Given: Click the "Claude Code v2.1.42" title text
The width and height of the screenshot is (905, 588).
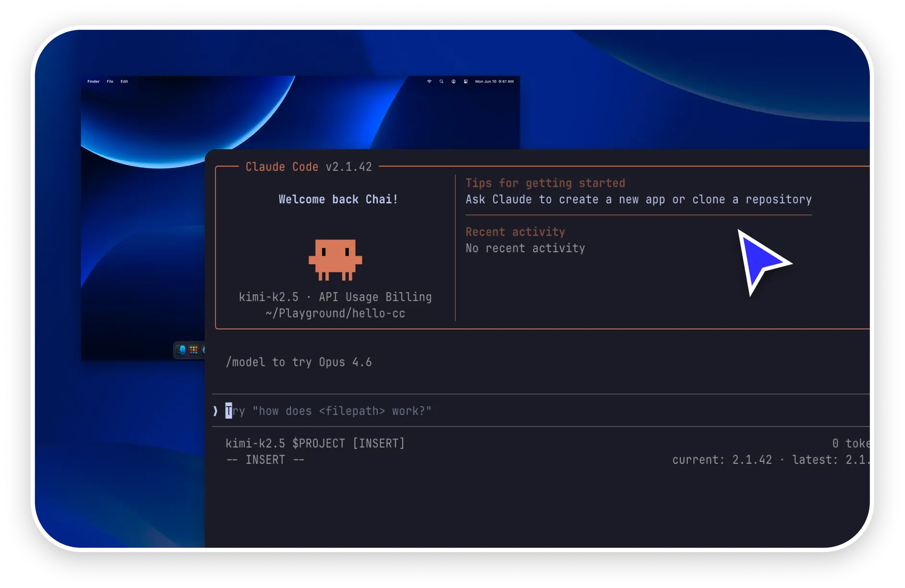Looking at the screenshot, I should click(x=309, y=167).
